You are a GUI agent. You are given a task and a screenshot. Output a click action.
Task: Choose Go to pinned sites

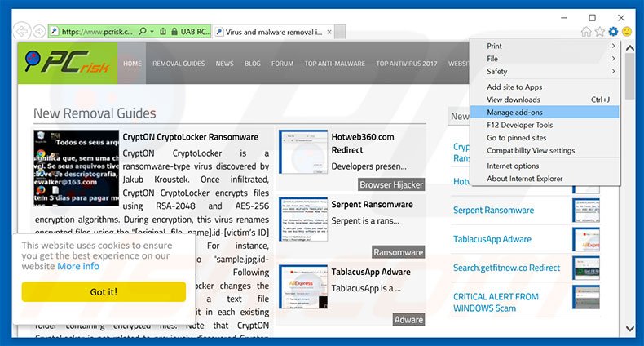(x=545, y=138)
